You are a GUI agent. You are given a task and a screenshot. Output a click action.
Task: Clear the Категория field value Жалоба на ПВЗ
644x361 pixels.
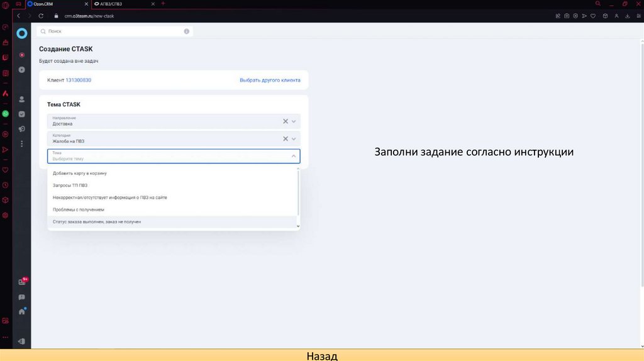[x=286, y=139]
